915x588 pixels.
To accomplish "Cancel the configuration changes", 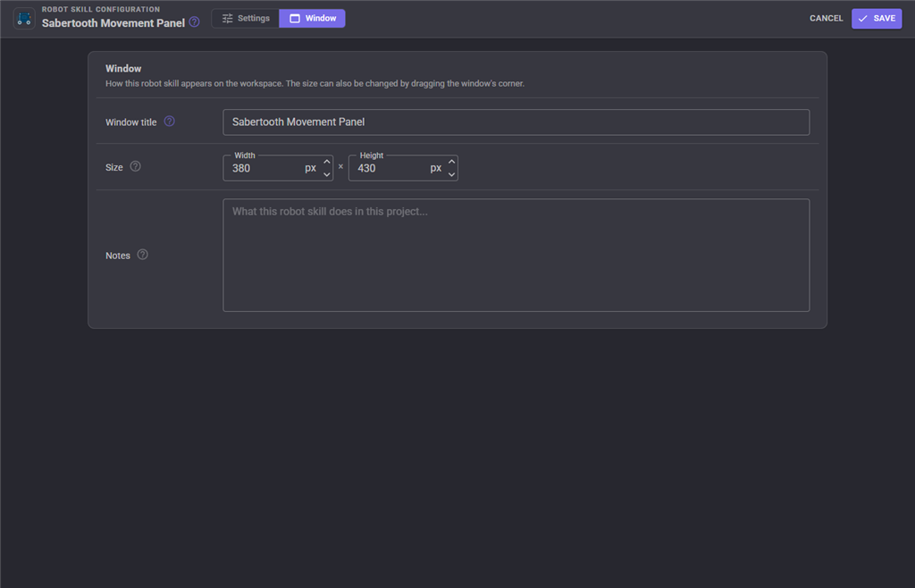I will pos(826,19).
